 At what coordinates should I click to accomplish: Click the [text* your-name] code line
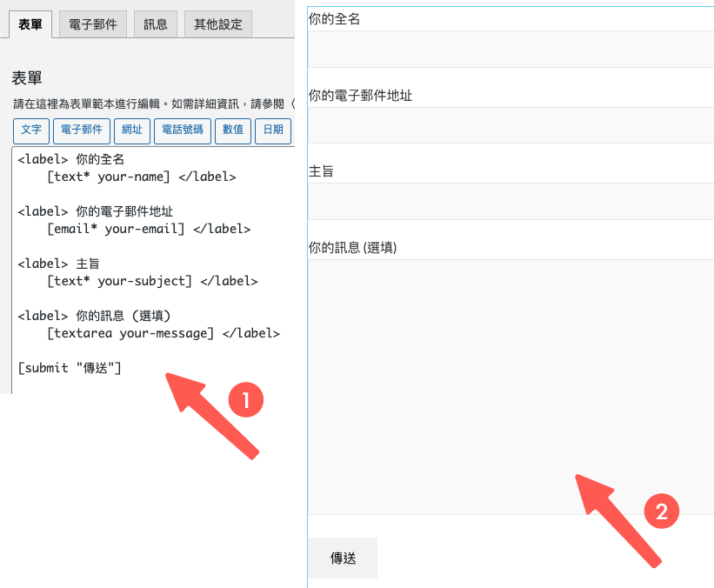coord(142,177)
